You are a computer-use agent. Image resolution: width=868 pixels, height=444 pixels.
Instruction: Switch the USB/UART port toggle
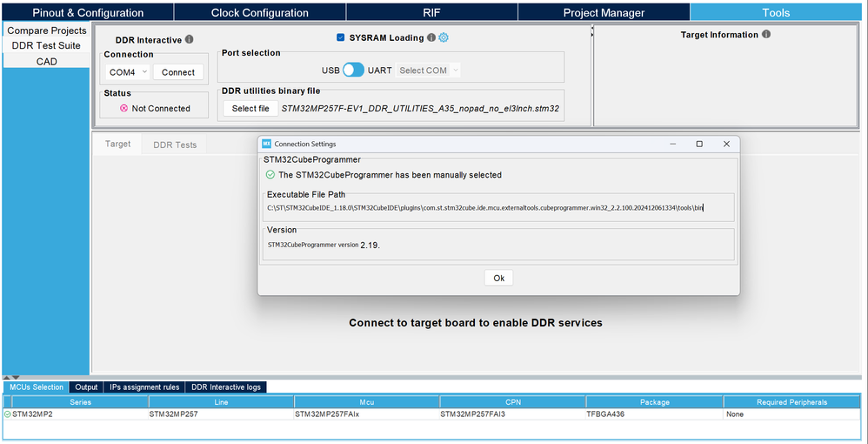click(x=353, y=70)
